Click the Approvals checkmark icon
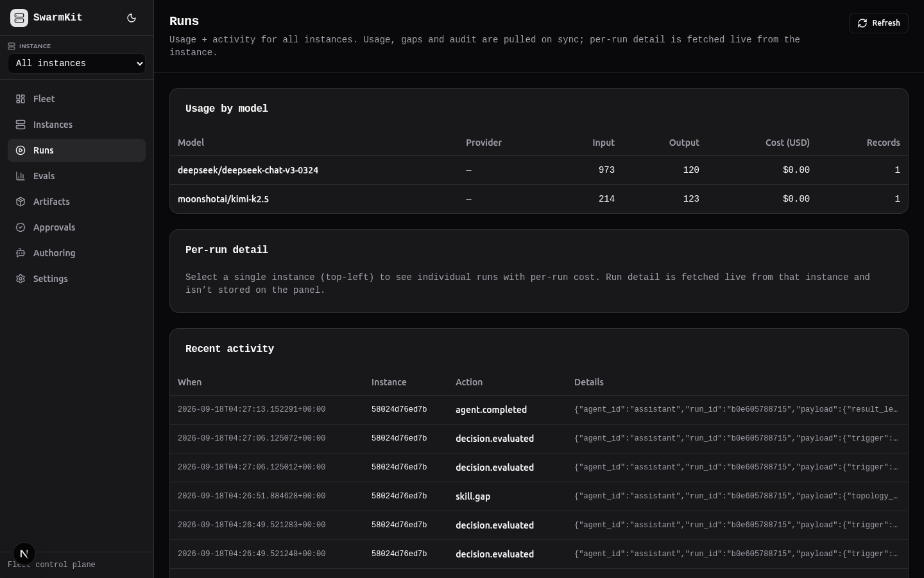Viewport: 924px width, 578px height. 21,227
